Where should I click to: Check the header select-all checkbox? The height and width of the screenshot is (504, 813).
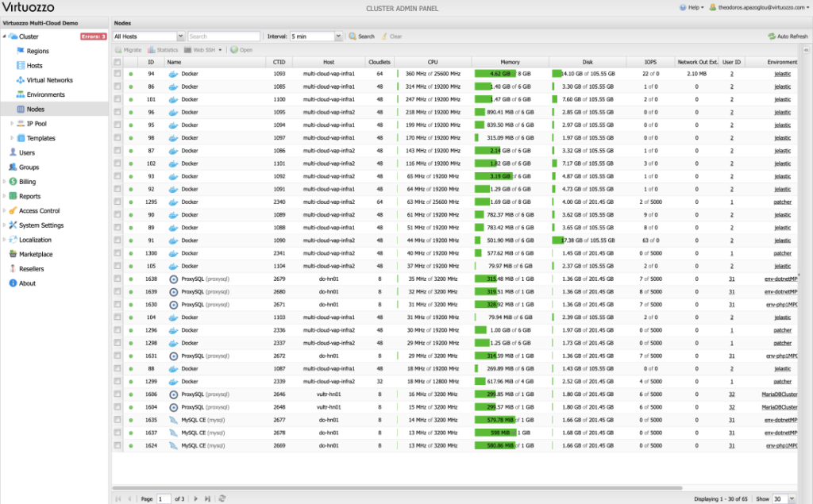click(118, 62)
